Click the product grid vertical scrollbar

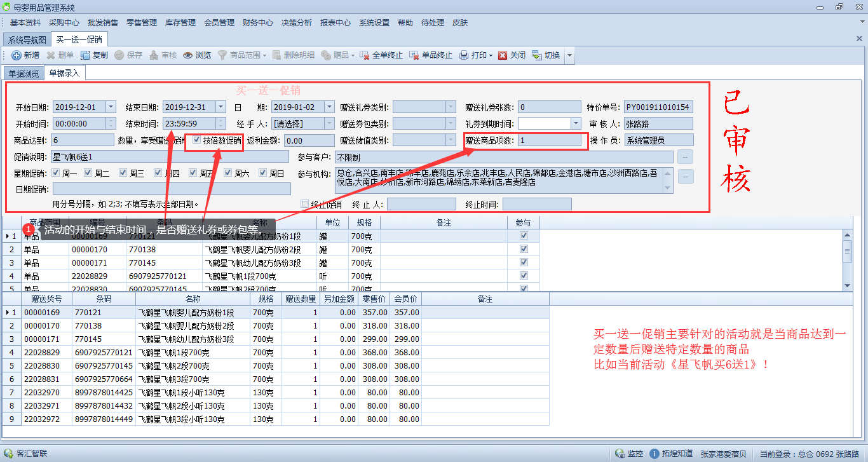(x=847, y=259)
